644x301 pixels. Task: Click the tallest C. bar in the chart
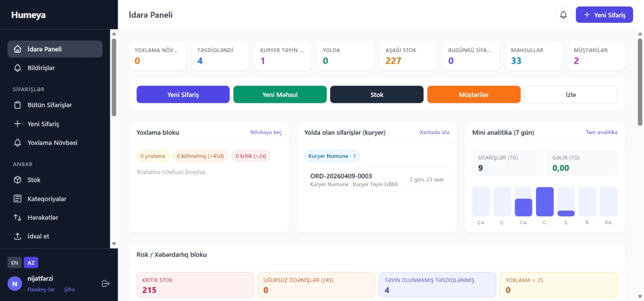point(545,202)
